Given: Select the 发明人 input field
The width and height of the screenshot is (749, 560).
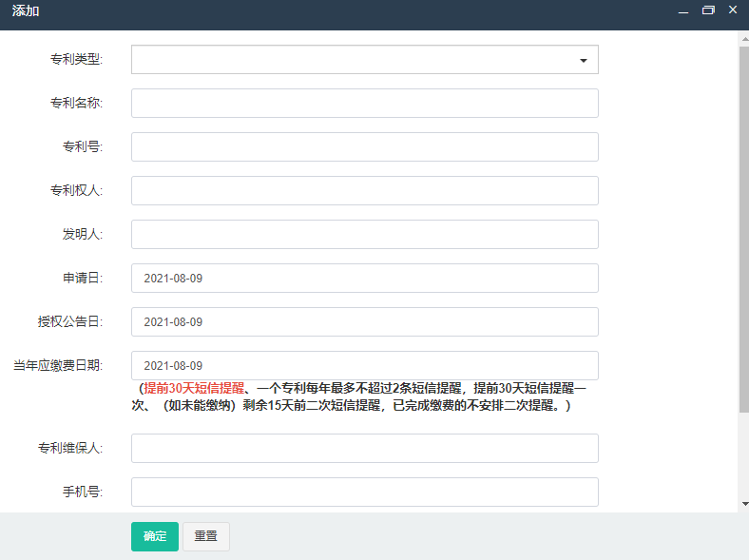Looking at the screenshot, I should tap(364, 234).
